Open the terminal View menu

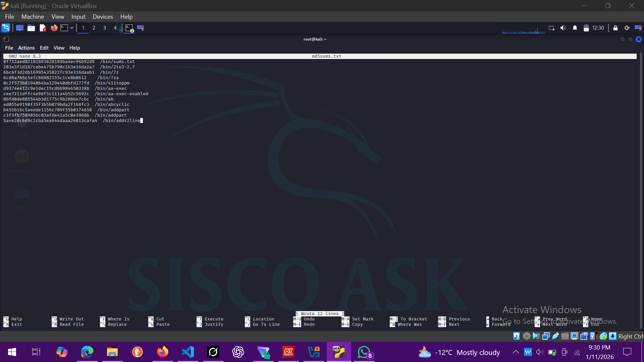pos(59,48)
